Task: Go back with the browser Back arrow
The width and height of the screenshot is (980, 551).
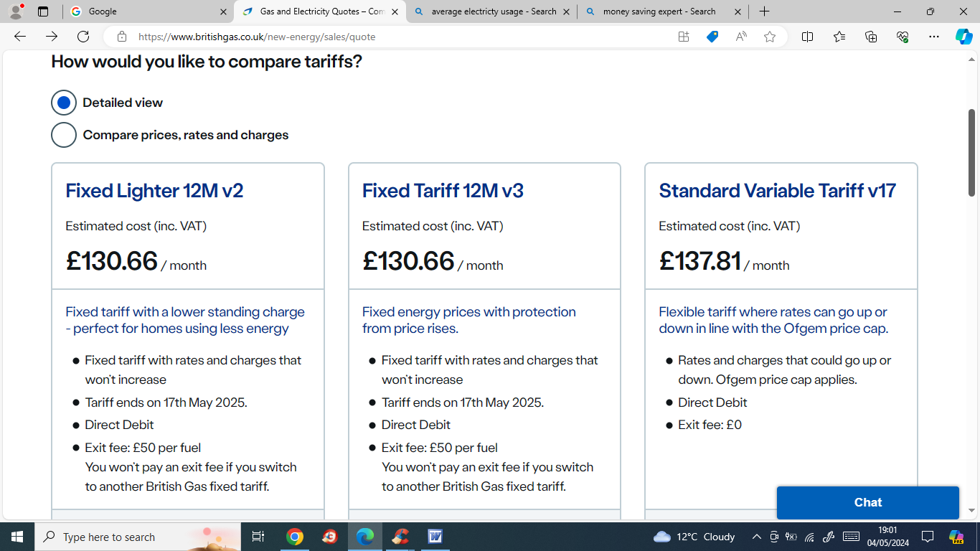Action: pos(20,37)
